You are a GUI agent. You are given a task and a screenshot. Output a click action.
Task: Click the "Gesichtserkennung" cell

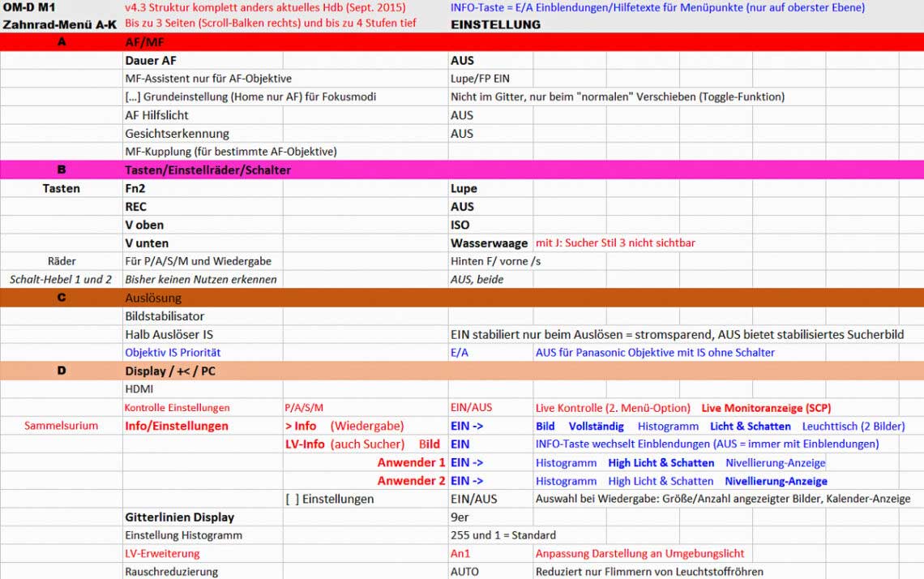point(177,134)
